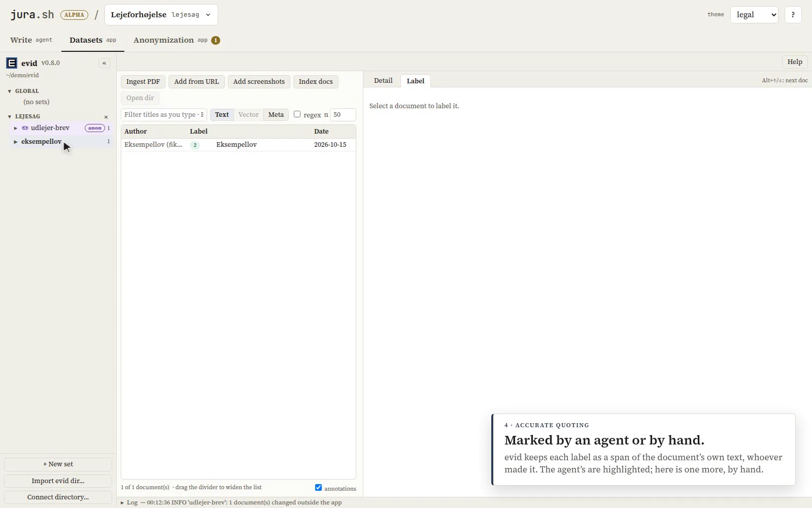The height and width of the screenshot is (508, 812).
Task: Open the Lejeforhøjelse project dropdown
Action: click(x=161, y=15)
